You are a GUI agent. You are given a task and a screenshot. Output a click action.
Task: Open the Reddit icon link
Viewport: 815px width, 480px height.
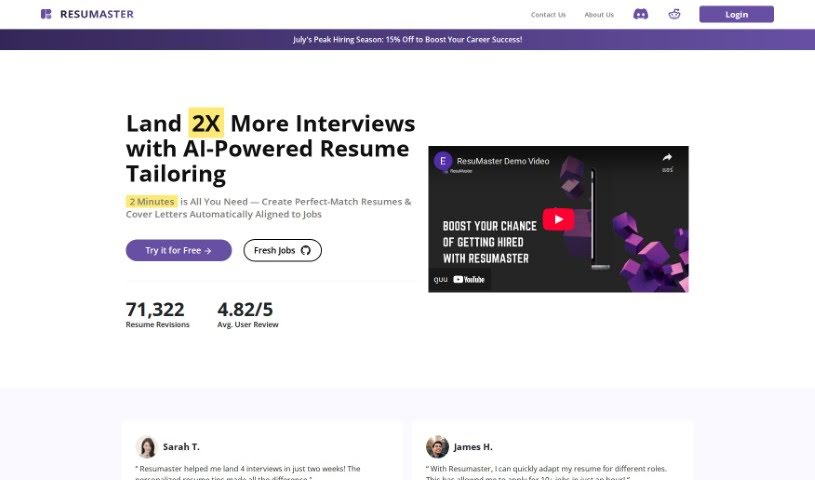pyautogui.click(x=674, y=14)
